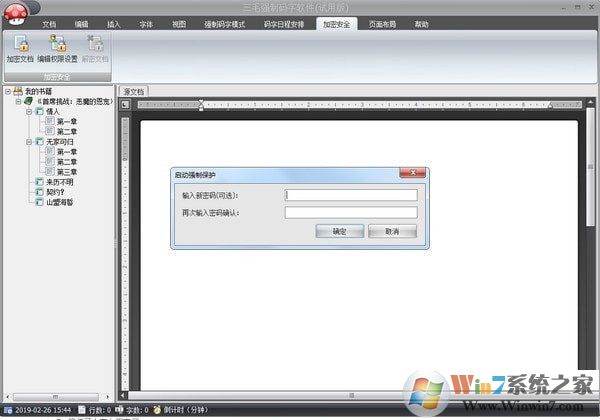Click the ruler tab-stop type selector box
The width and height of the screenshot is (600, 420).
coord(125,104)
